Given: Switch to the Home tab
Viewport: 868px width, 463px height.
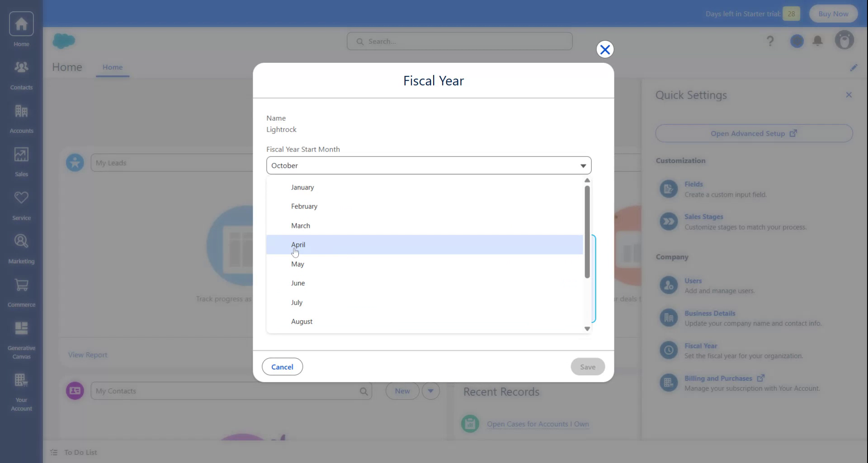Looking at the screenshot, I should [113, 67].
